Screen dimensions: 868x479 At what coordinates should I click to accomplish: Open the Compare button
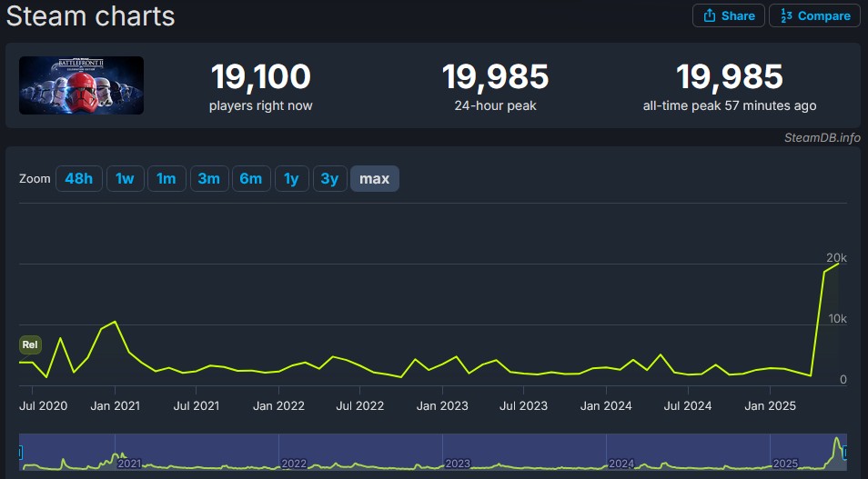(815, 15)
